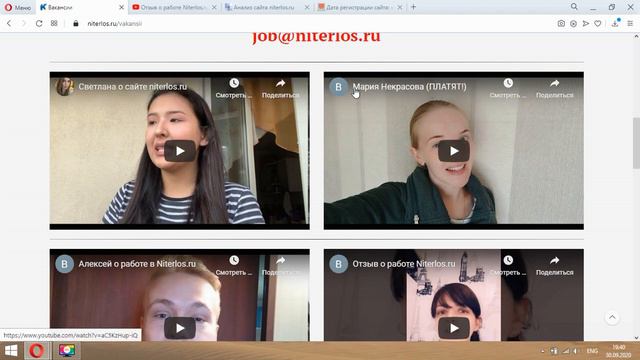Click Светлана video channel avatar
The height and width of the screenshot is (360, 640).
tap(64, 87)
